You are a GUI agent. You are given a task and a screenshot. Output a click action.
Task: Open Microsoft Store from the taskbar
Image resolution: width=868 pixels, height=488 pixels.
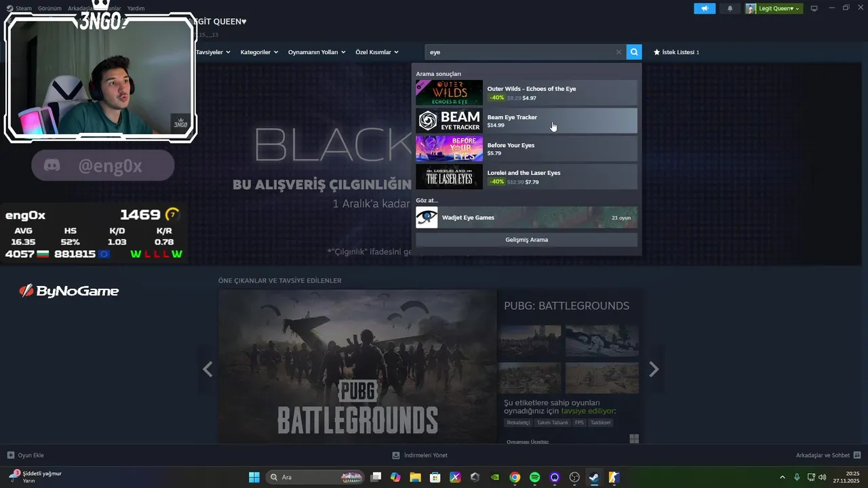point(435,477)
